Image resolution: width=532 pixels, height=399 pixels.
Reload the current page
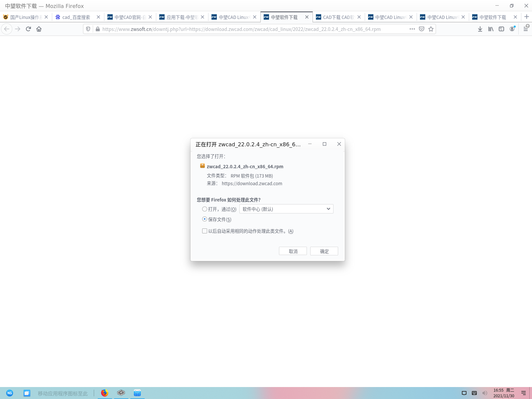point(28,29)
